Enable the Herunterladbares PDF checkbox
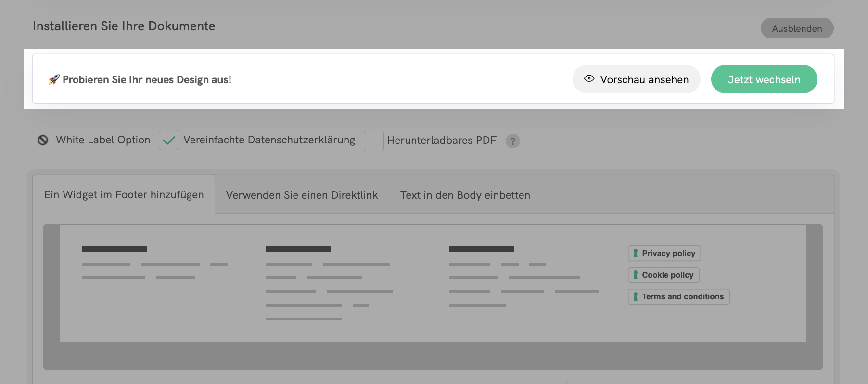 click(373, 141)
